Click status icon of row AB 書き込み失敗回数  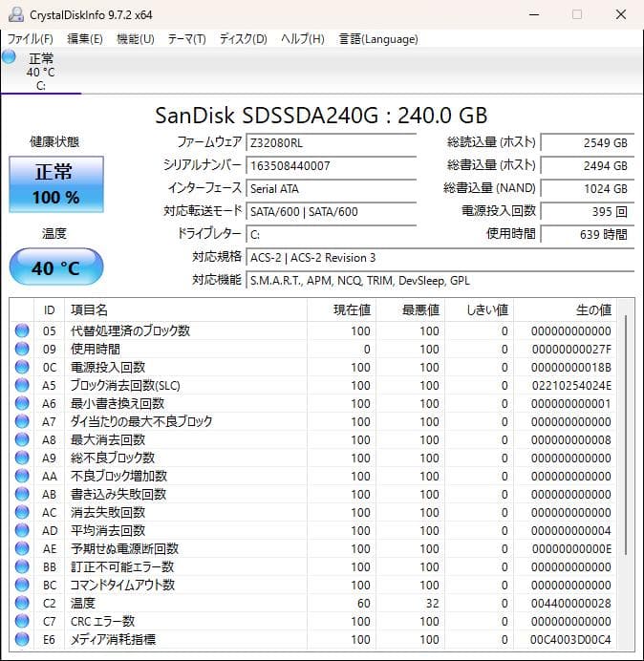click(x=22, y=494)
